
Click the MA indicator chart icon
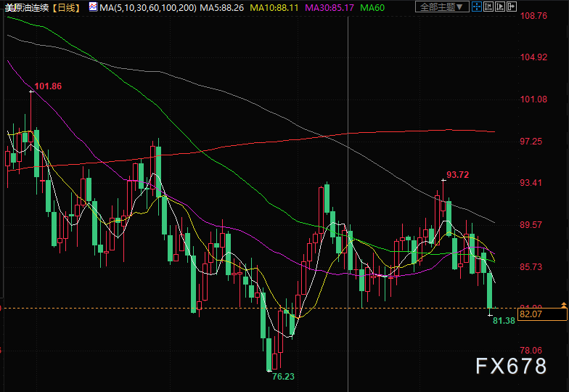point(93,7)
